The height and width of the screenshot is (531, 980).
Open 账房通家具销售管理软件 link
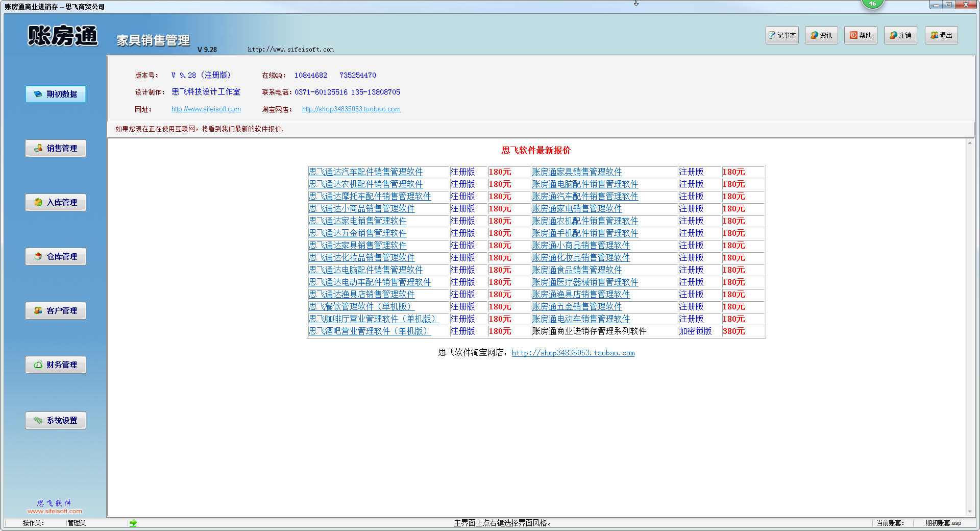(x=577, y=172)
